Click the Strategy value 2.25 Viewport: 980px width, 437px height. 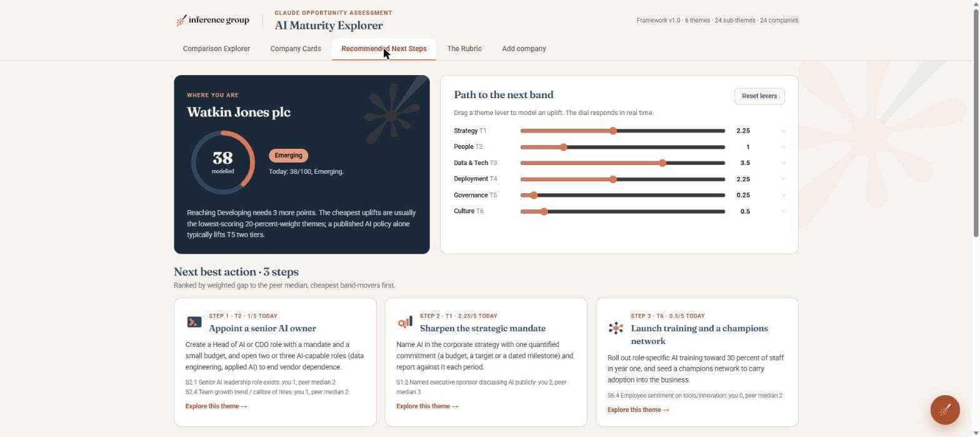click(x=743, y=131)
